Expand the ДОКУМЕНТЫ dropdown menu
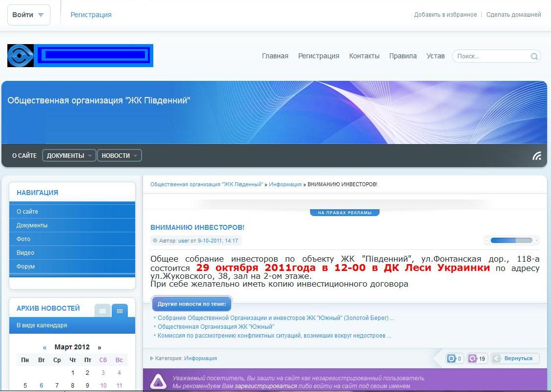 (x=69, y=156)
